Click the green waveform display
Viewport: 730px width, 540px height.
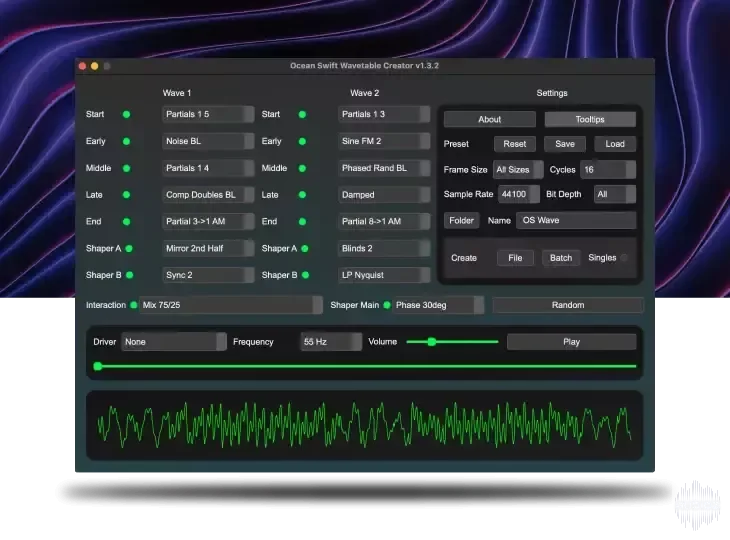pos(365,426)
